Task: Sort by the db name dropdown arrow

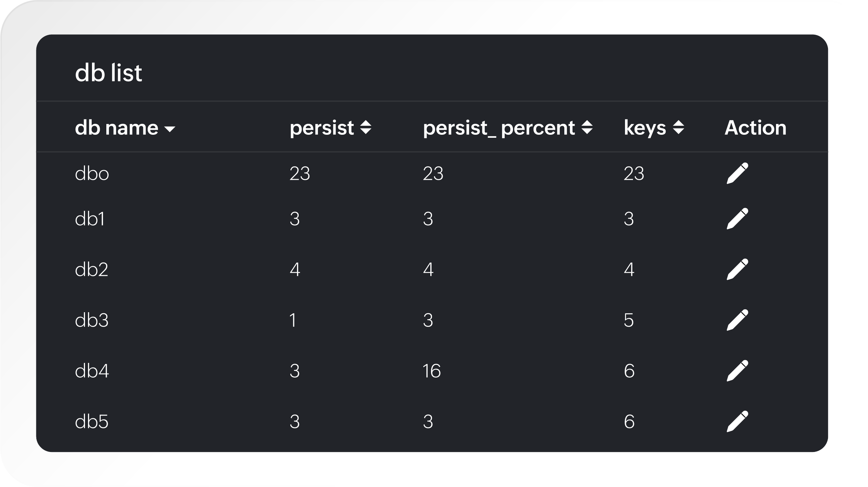Action: click(x=169, y=129)
